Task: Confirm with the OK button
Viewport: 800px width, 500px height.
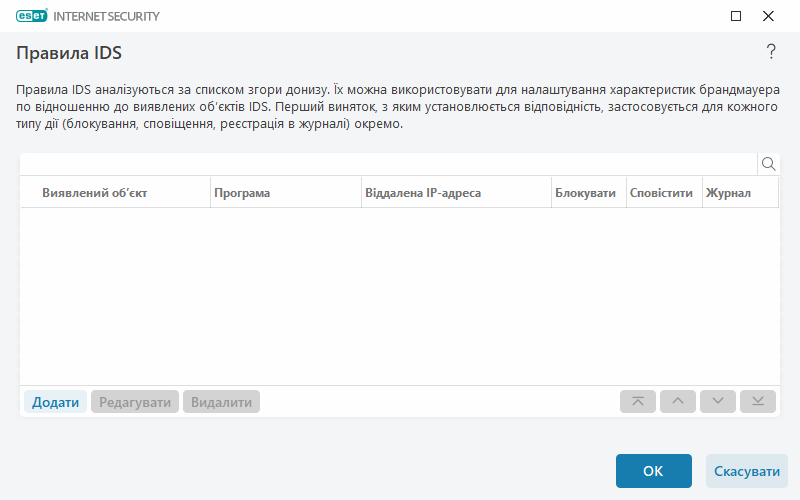Action: tap(654, 471)
